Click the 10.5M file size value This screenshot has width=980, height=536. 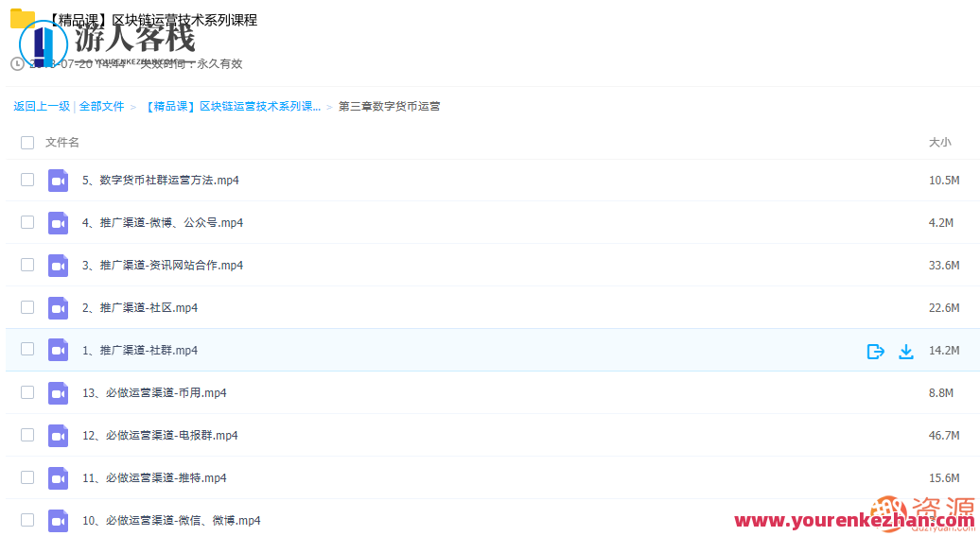pyautogui.click(x=944, y=180)
